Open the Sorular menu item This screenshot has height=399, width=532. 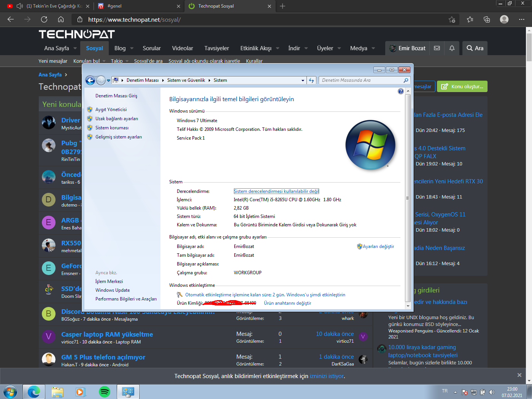point(152,48)
